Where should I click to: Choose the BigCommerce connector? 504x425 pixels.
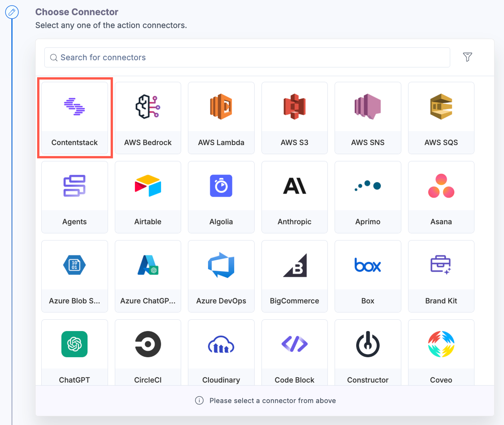tap(294, 276)
